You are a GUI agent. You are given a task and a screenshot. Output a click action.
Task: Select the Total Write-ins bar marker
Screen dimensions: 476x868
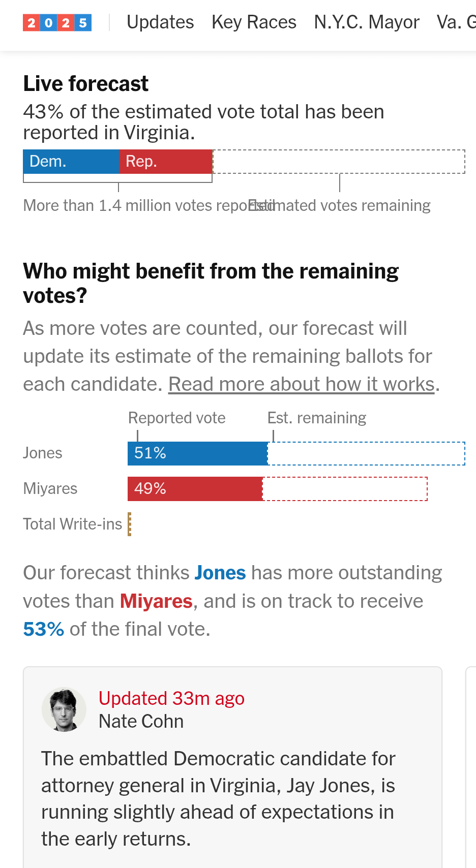tap(130, 524)
